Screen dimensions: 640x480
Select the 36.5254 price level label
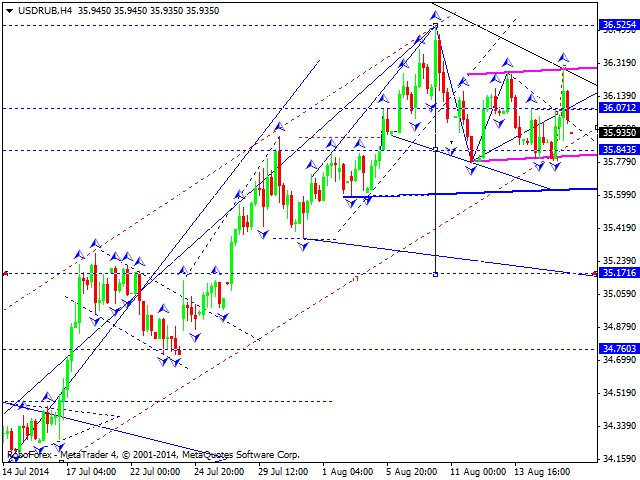(619, 24)
